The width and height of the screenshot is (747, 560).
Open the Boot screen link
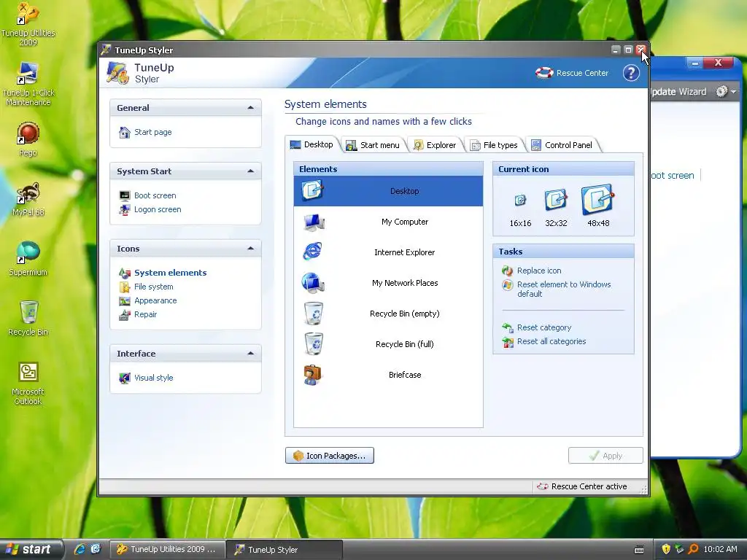pos(155,195)
